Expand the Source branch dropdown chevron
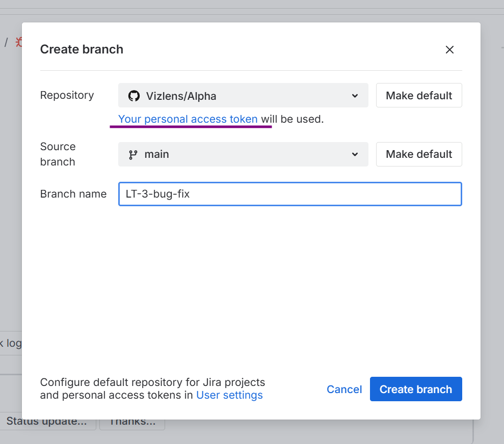Screen dimensions: 504x444 355,154
